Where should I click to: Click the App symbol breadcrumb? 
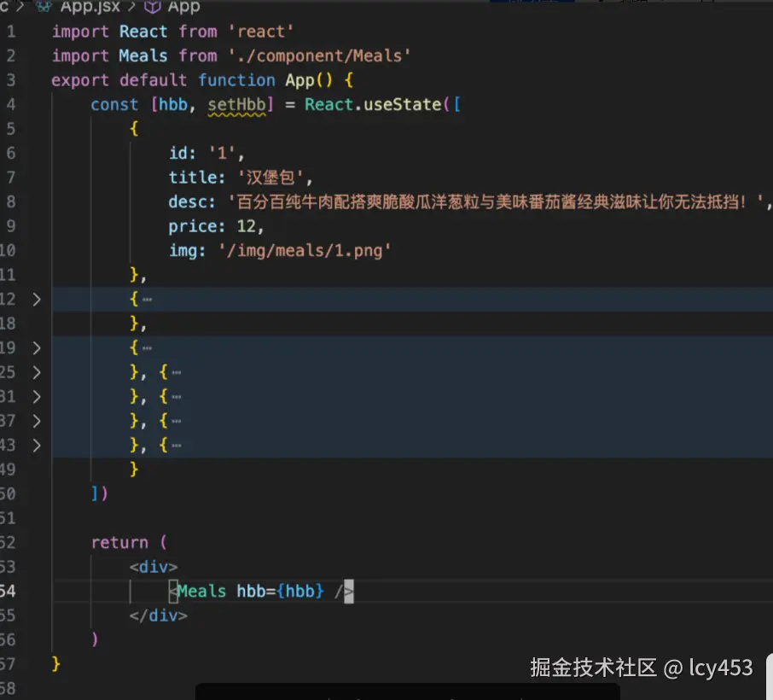183,7
